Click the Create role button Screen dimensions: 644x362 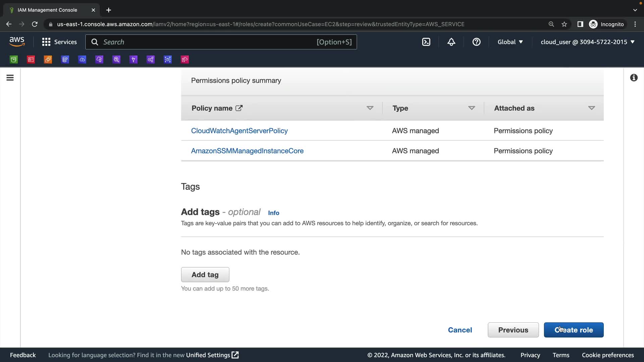pyautogui.click(x=574, y=330)
